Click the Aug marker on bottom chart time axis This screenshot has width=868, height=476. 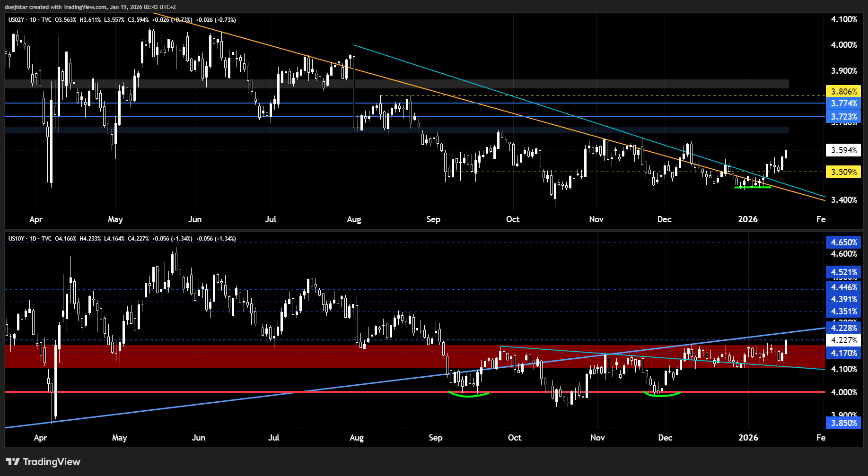tap(356, 438)
